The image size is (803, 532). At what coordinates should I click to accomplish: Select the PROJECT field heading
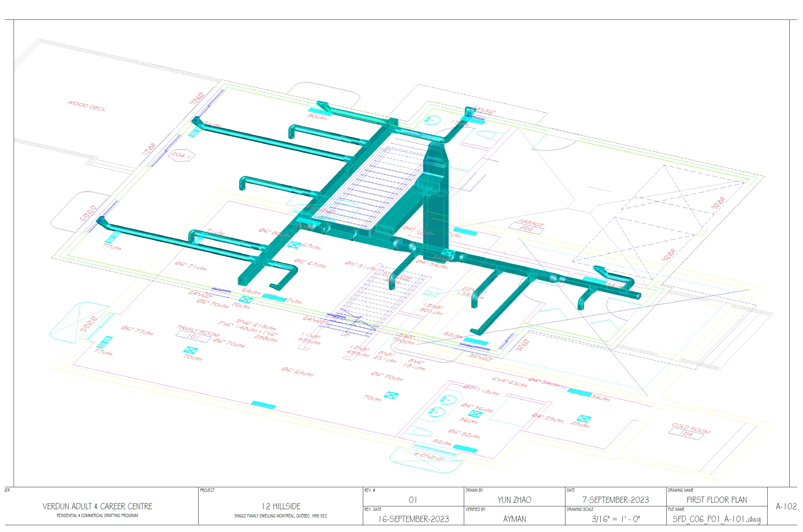click(207, 490)
